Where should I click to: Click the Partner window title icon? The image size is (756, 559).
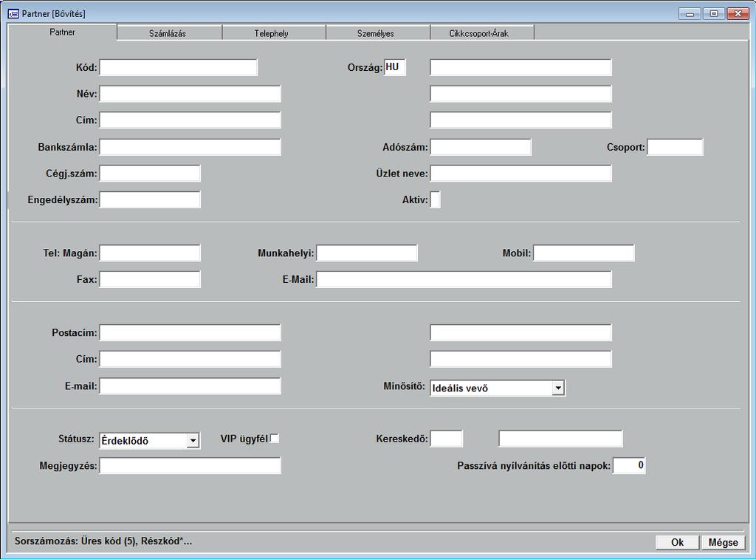pos(13,13)
